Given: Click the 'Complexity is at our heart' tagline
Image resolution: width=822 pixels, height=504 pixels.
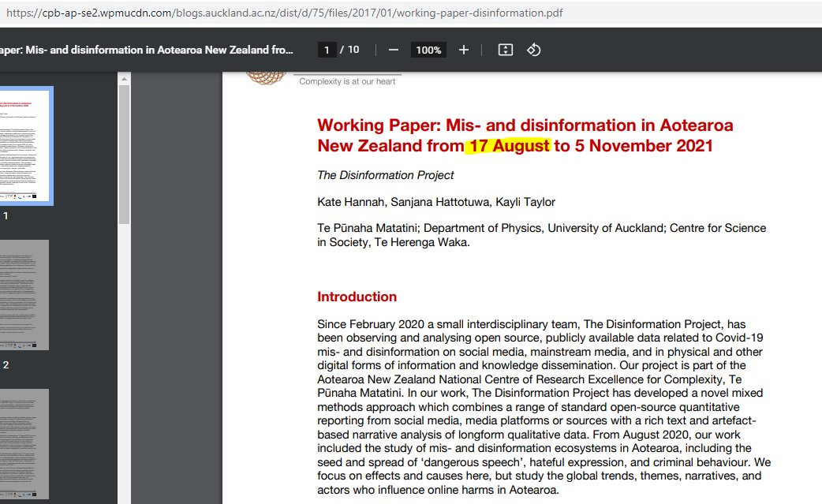Looking at the screenshot, I should tap(347, 81).
